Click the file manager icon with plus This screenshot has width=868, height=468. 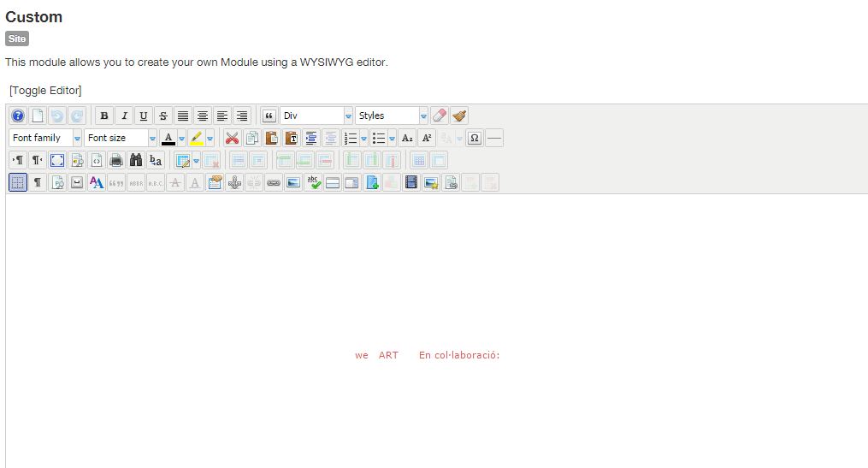coord(372,183)
